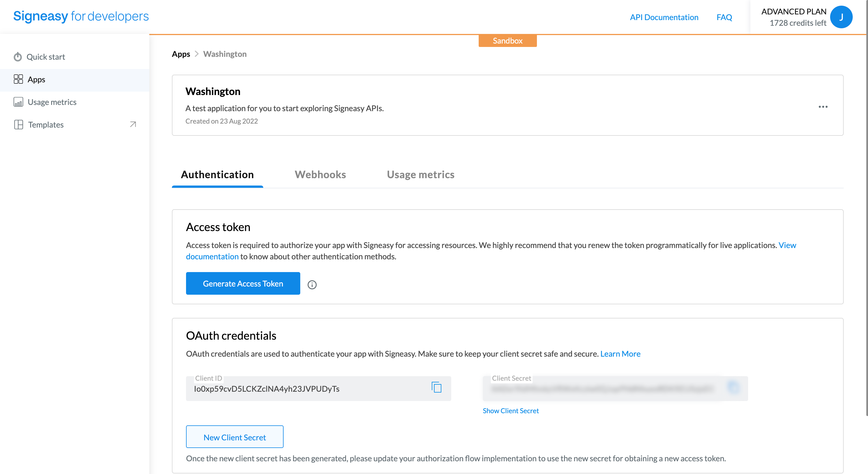Open the API Documentation link

[x=664, y=17]
